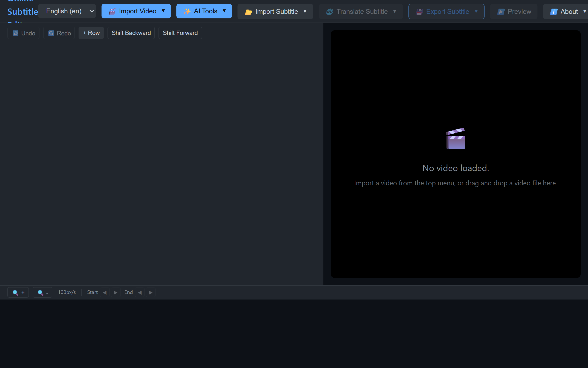Click the "No video loaded." message
588x368 pixels.
455,168
